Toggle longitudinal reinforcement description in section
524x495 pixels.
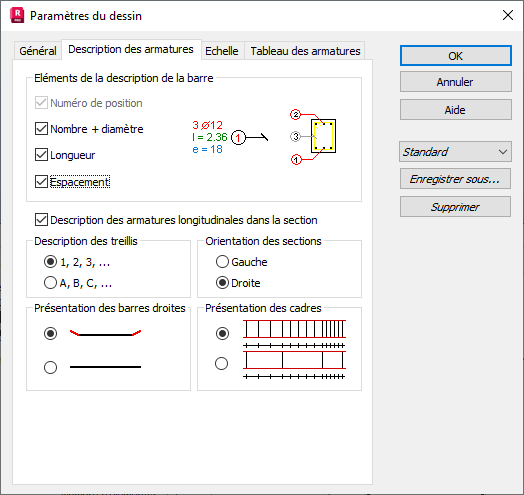41,220
